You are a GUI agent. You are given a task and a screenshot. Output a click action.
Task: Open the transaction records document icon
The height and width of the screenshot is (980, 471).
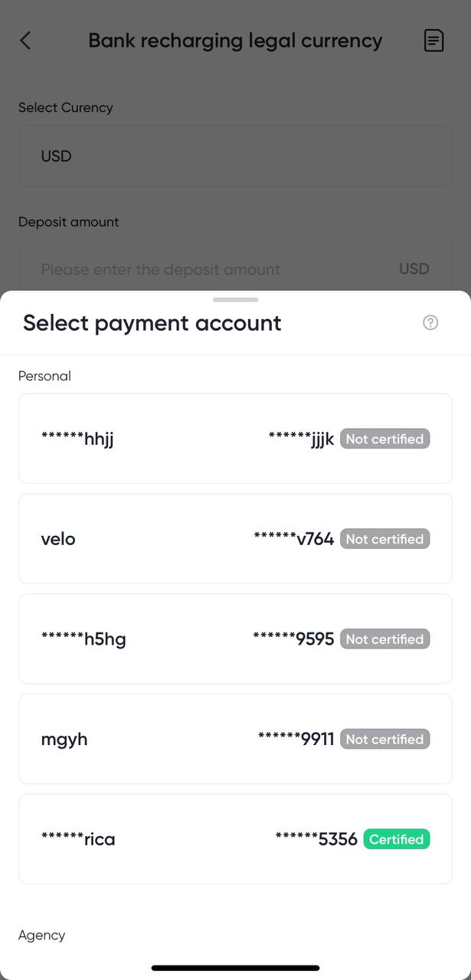click(x=433, y=41)
